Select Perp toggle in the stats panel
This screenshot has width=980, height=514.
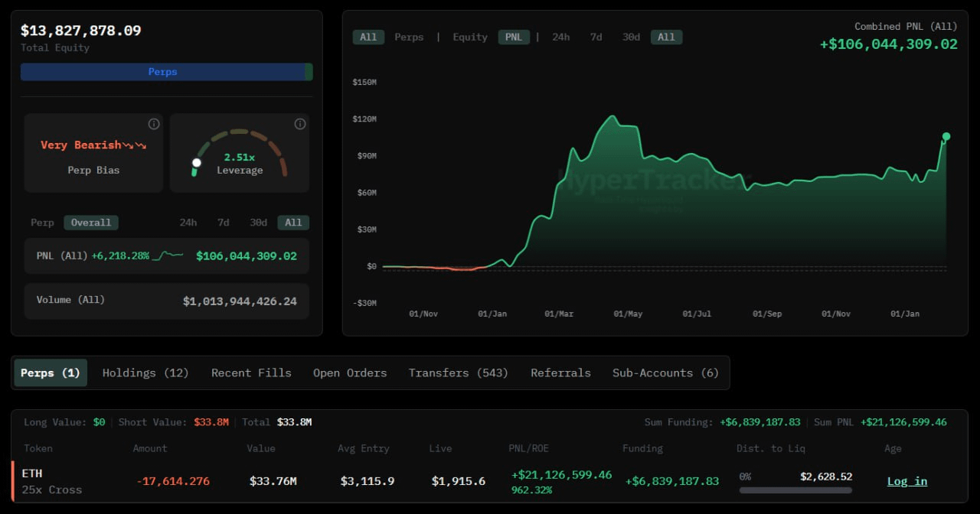pos(42,223)
